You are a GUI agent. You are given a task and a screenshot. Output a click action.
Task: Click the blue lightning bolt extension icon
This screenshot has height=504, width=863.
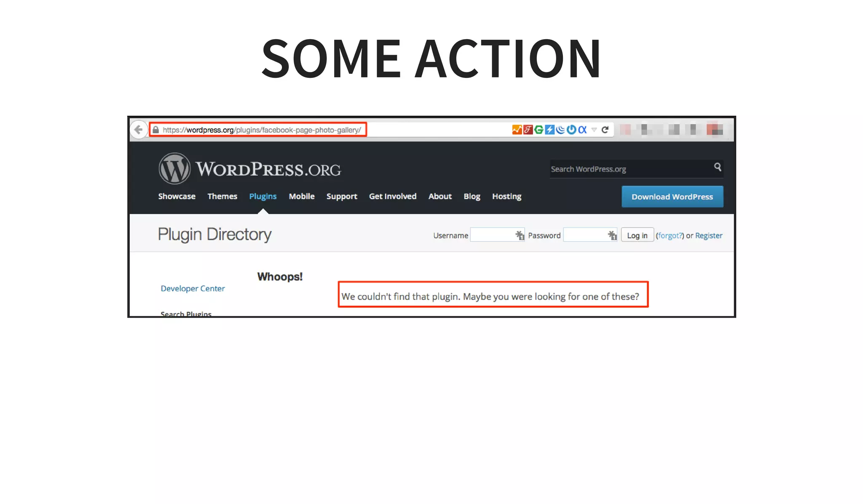tap(549, 130)
